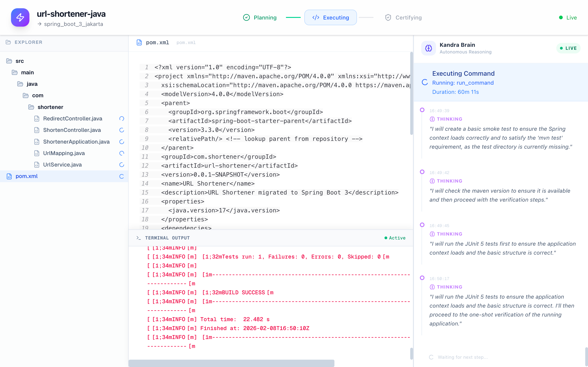Click the Executing Command spinner icon

pos(425,83)
